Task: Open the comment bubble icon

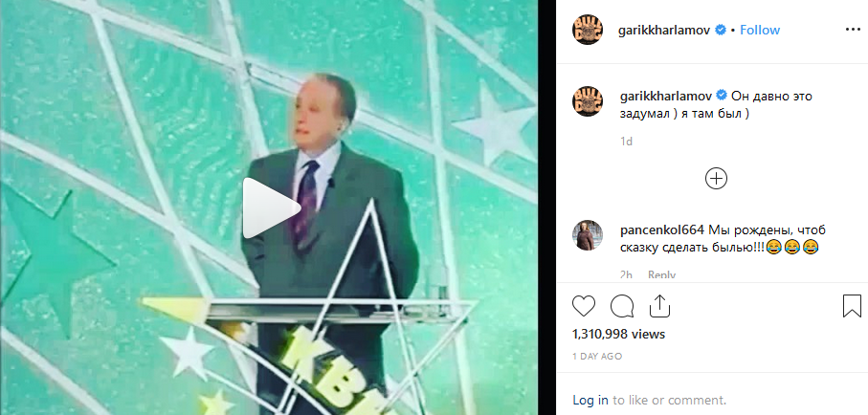Action: coord(622,306)
